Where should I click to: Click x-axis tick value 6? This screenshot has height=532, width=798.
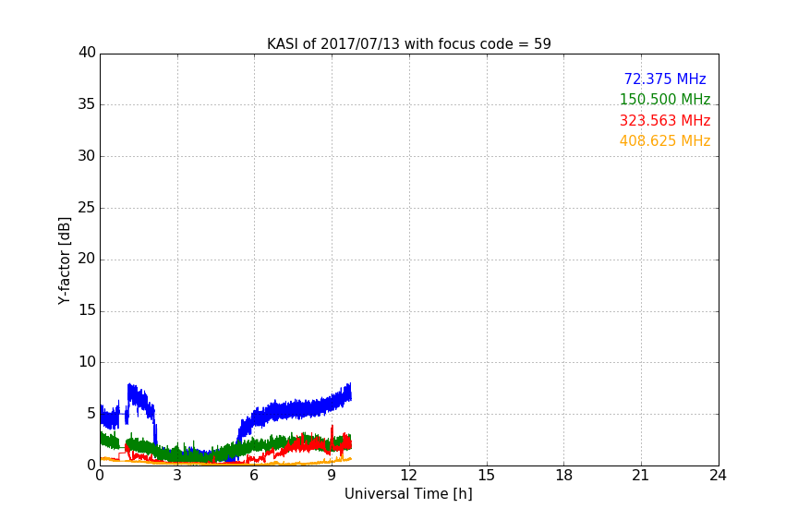(254, 476)
